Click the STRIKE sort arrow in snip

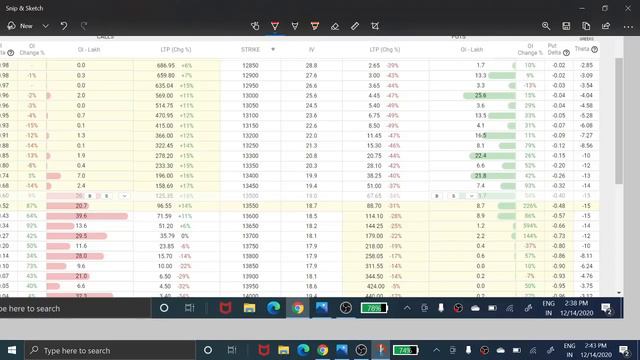click(x=273, y=49)
